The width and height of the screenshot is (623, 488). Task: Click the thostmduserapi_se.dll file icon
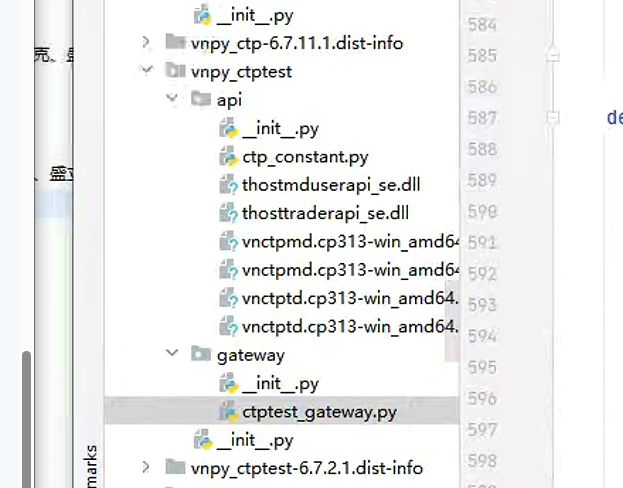(228, 185)
